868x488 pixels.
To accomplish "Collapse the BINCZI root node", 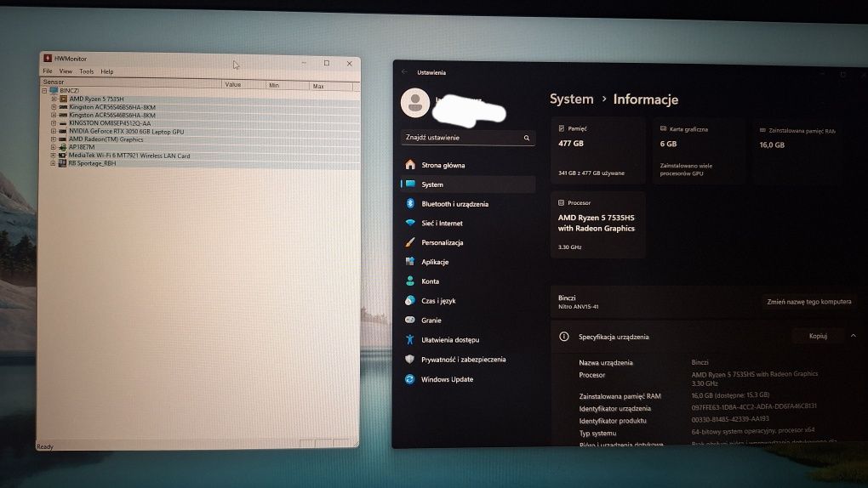I will point(45,90).
